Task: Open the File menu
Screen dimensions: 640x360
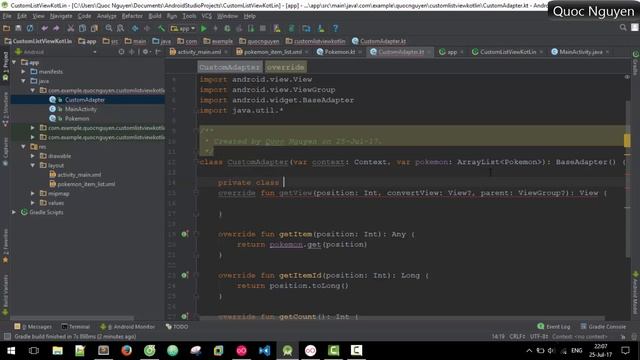Action: click(7, 16)
